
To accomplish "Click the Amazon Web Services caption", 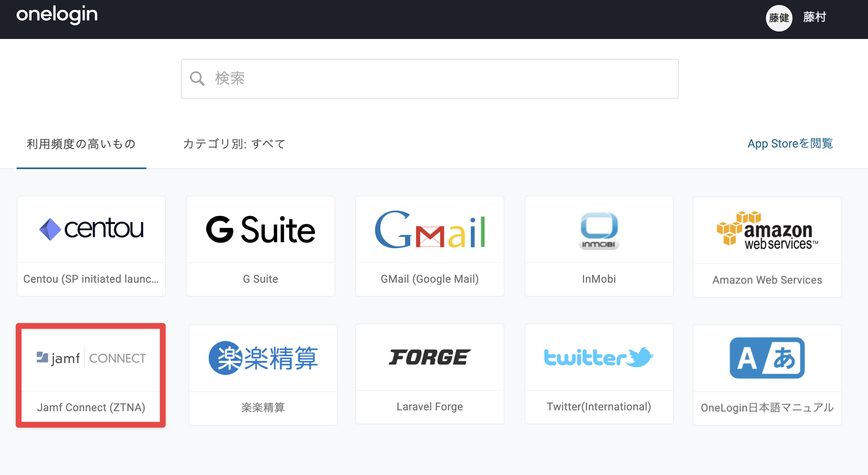I will click(x=768, y=280).
